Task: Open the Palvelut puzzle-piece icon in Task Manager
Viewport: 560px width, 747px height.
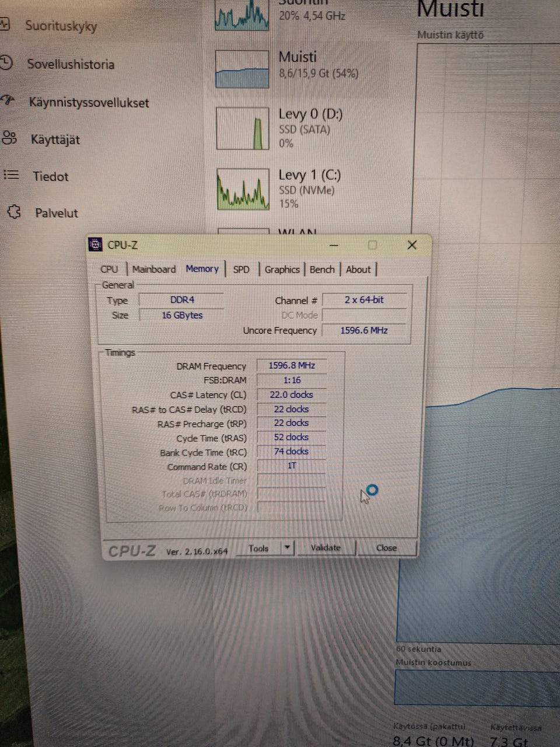Action: [15, 212]
